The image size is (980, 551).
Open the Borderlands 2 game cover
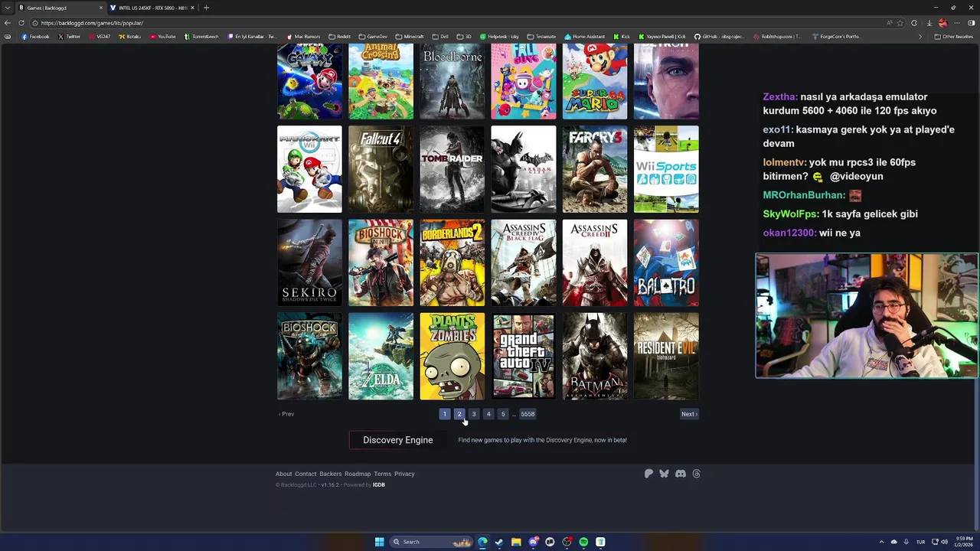pos(452,262)
